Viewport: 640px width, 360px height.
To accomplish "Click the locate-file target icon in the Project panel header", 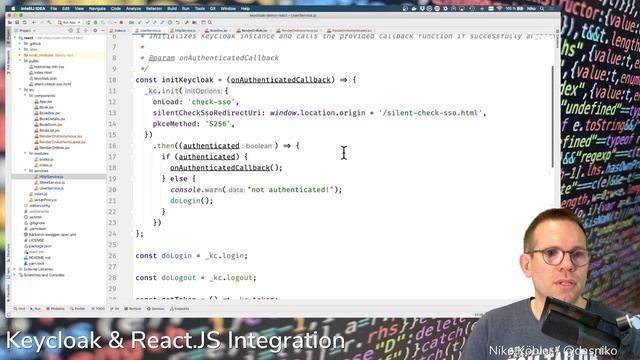I will pos(70,31).
